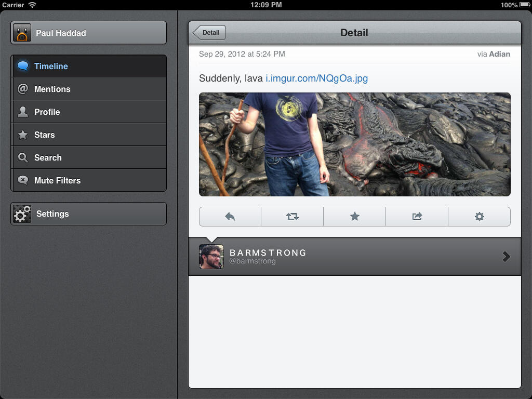Open the share action button
The width and height of the screenshot is (532, 399).
[417, 217]
